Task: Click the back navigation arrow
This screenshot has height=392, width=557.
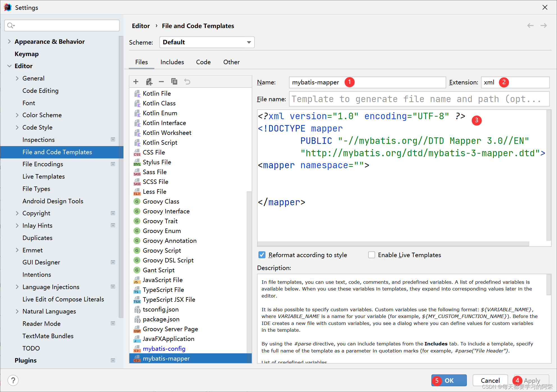Action: click(530, 26)
